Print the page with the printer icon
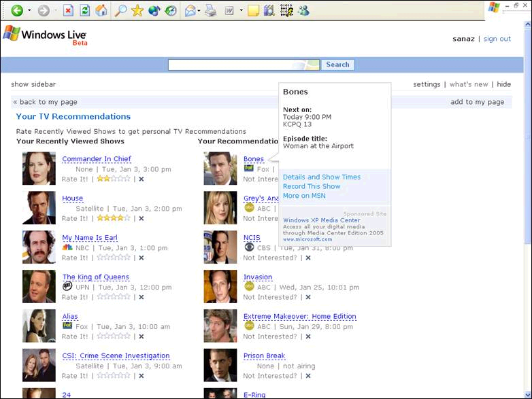Viewport: 532px width, 399px height. coord(210,11)
